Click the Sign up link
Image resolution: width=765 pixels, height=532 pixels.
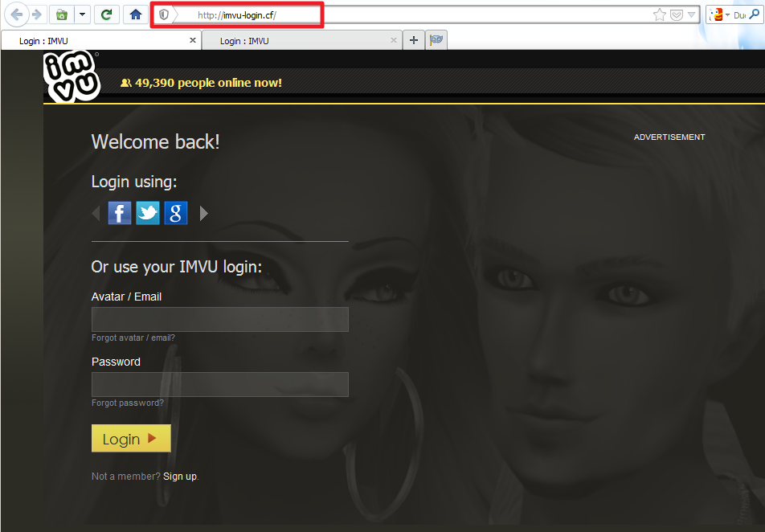coord(180,477)
